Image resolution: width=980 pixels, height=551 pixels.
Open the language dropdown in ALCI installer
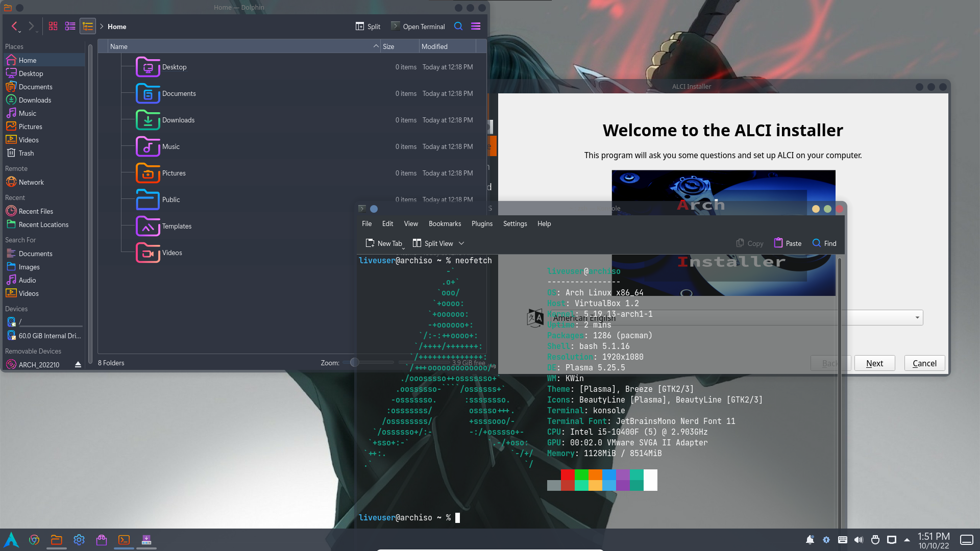(738, 317)
